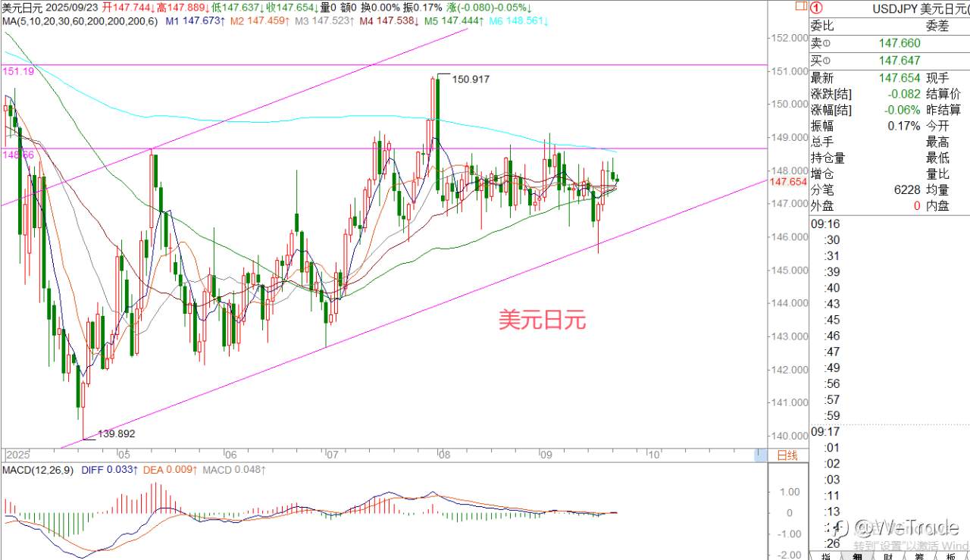970x560 pixels.
Task: Click the 持仓量 label
Action: coord(828,158)
